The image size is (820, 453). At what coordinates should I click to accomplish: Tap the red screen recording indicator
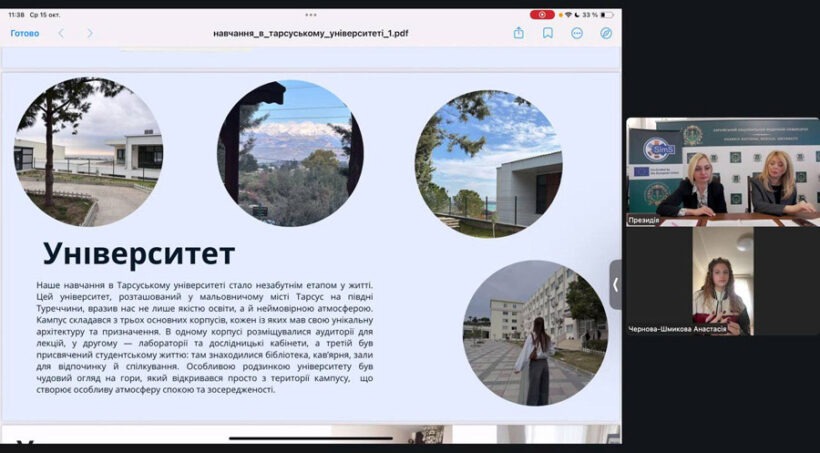(542, 15)
